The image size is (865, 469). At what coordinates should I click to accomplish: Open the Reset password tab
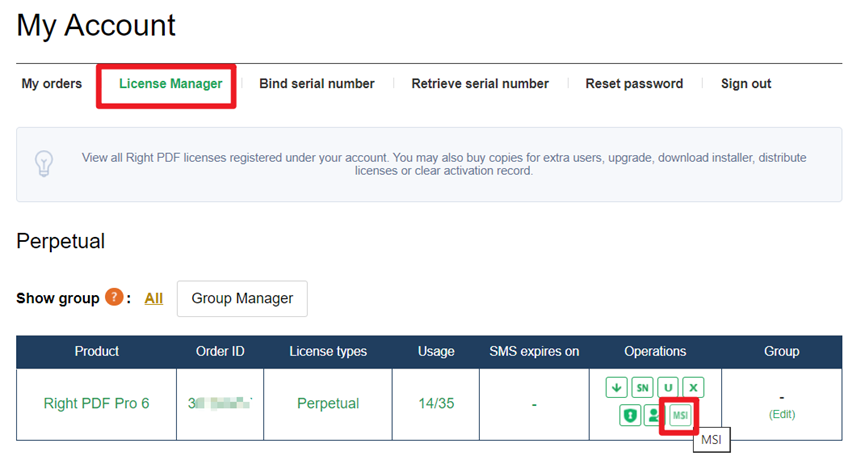pyautogui.click(x=634, y=83)
